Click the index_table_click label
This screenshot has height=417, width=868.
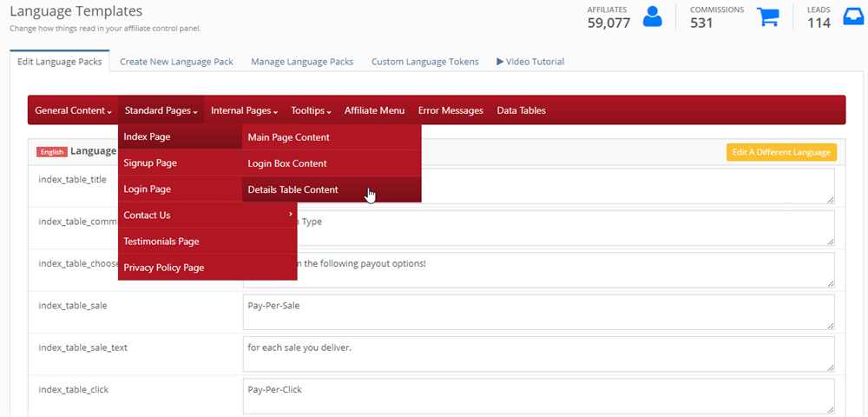(x=73, y=389)
